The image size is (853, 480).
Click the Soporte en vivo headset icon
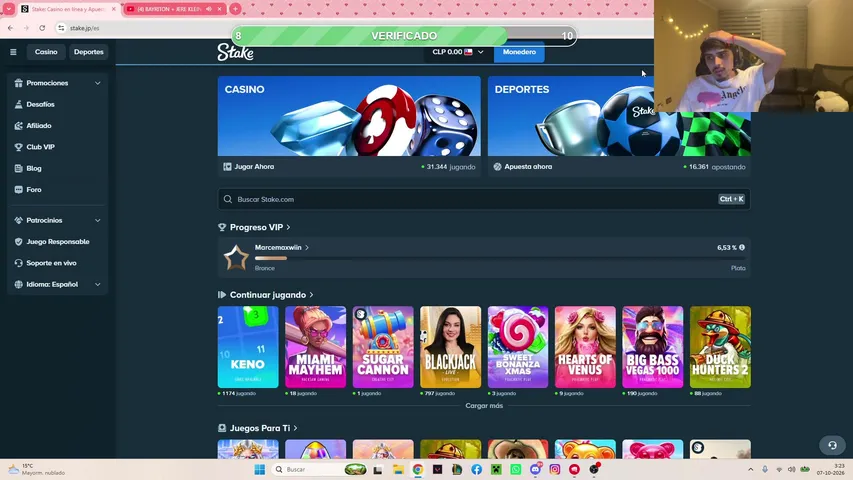18,263
